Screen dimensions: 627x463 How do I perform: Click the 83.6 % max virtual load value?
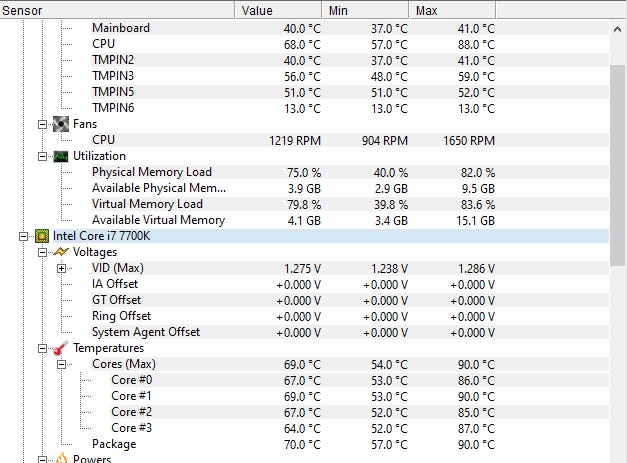pyautogui.click(x=478, y=205)
